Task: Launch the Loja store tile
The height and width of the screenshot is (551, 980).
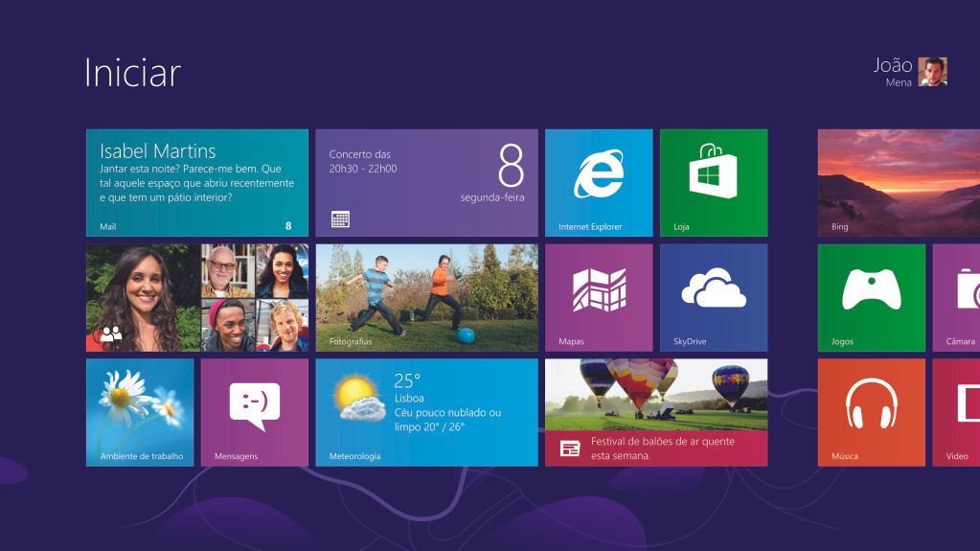Action: (714, 182)
